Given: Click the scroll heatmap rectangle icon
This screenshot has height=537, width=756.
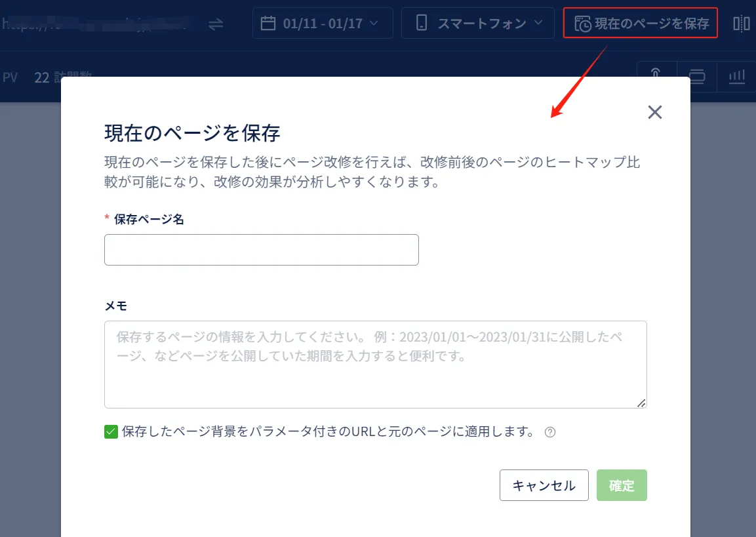Looking at the screenshot, I should click(x=697, y=76).
